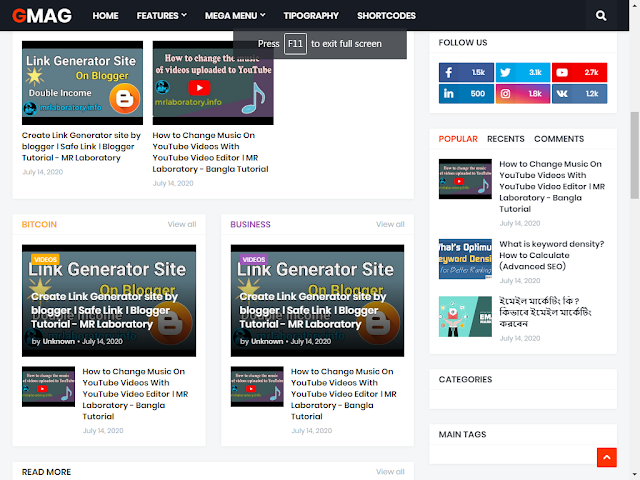Open the YouTube follow button
The width and height of the screenshot is (640, 480).
click(579, 72)
